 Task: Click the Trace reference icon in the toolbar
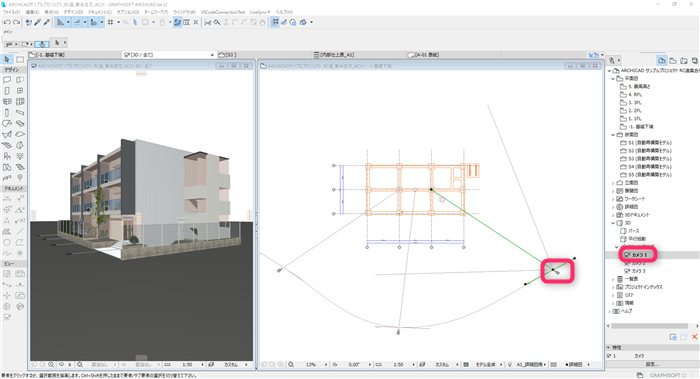pos(177,22)
